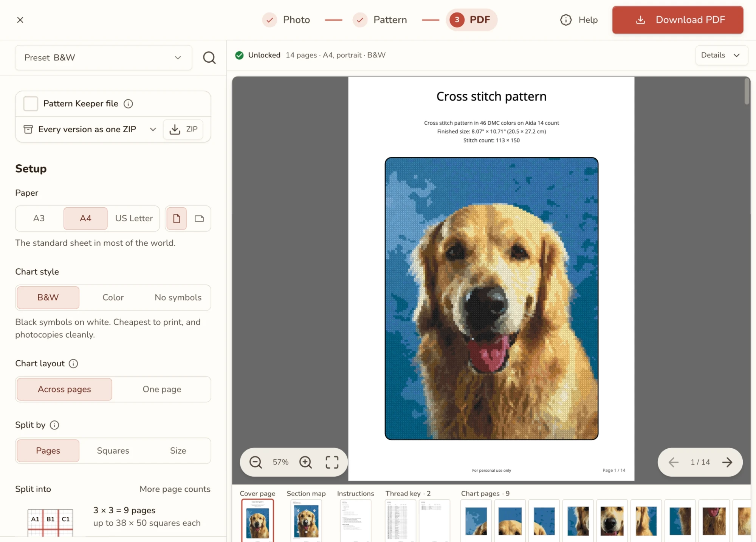Click the Help button label
This screenshot has width=756, height=542.
[588, 20]
